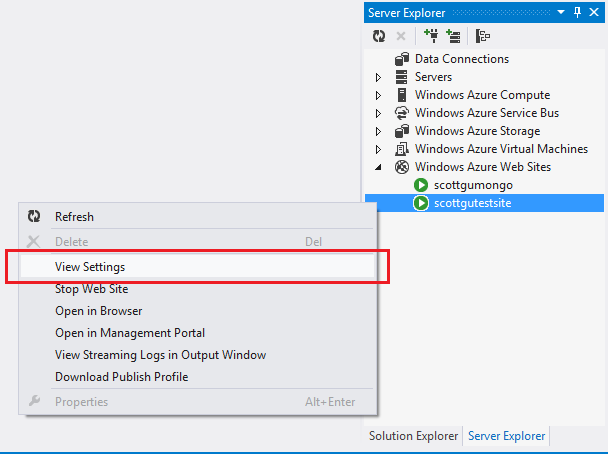The height and width of the screenshot is (454, 608).
Task: Open the Server Explorer window position dropdown
Action: [561, 12]
